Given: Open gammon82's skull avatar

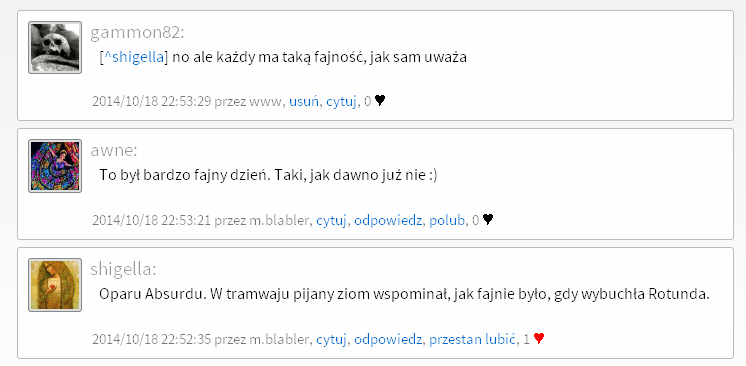Looking at the screenshot, I should [x=55, y=47].
